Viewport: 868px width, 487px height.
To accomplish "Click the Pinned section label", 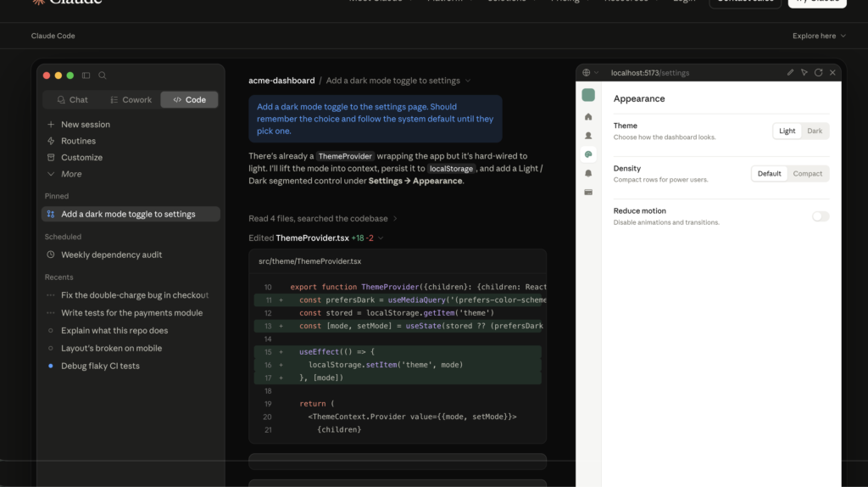I will click(x=57, y=196).
